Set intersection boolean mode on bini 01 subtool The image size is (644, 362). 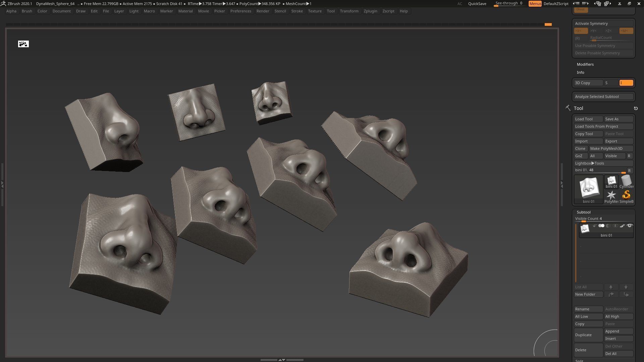click(x=615, y=226)
